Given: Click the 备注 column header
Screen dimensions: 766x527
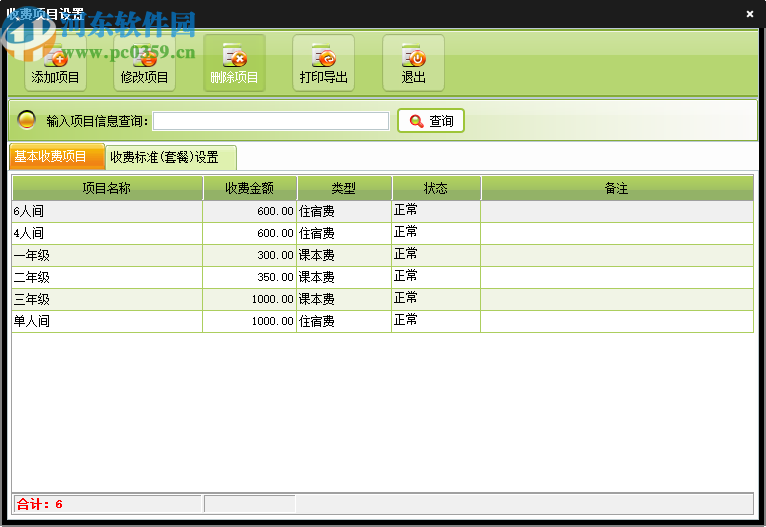Looking at the screenshot, I should (617, 188).
